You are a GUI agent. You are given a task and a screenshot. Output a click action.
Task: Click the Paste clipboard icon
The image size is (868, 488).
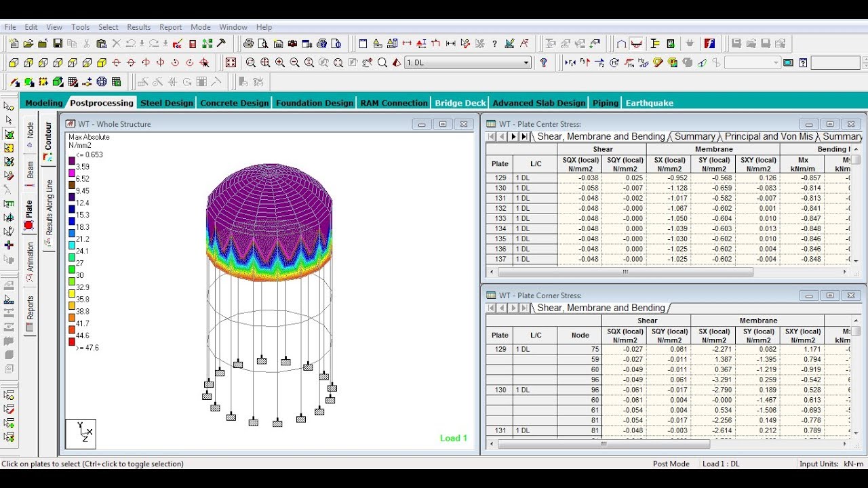click(102, 43)
